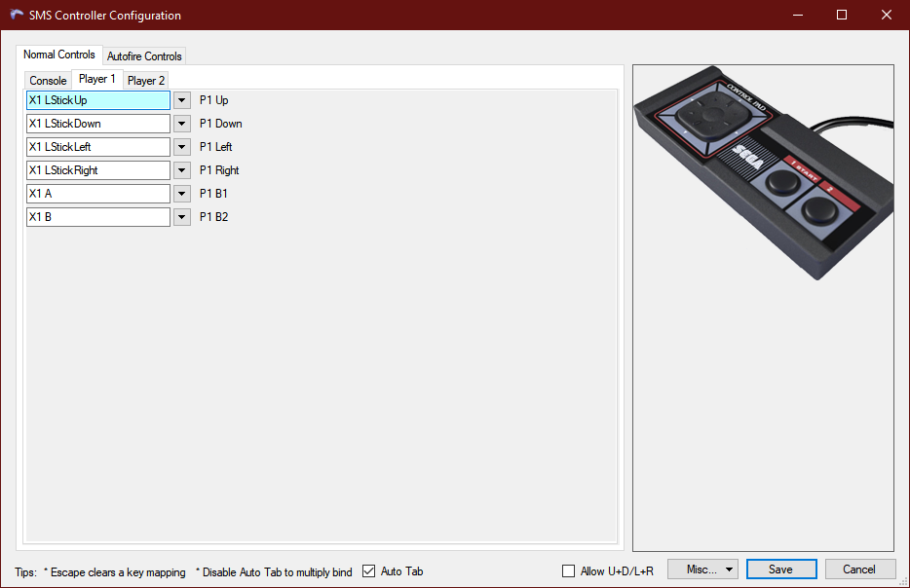The image size is (910, 588).
Task: Select the Console tab
Action: click(x=48, y=81)
